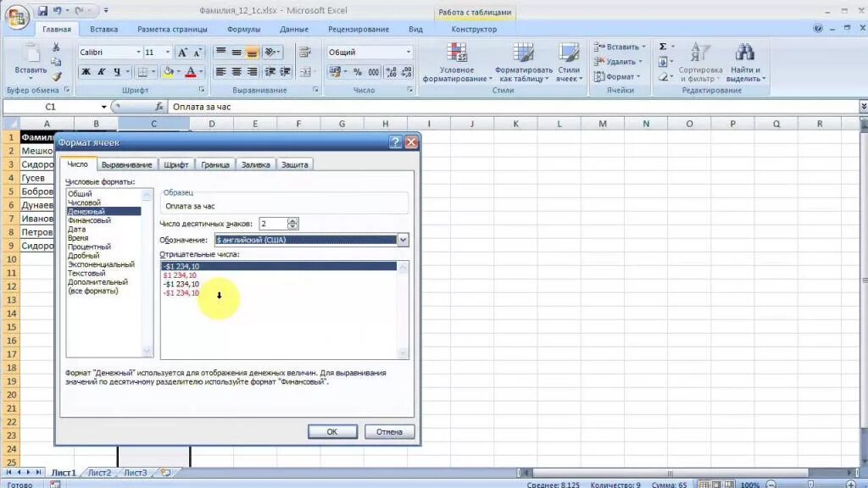Select Финансовый in the number formats list
The height and width of the screenshot is (488, 868).
pyautogui.click(x=103, y=220)
